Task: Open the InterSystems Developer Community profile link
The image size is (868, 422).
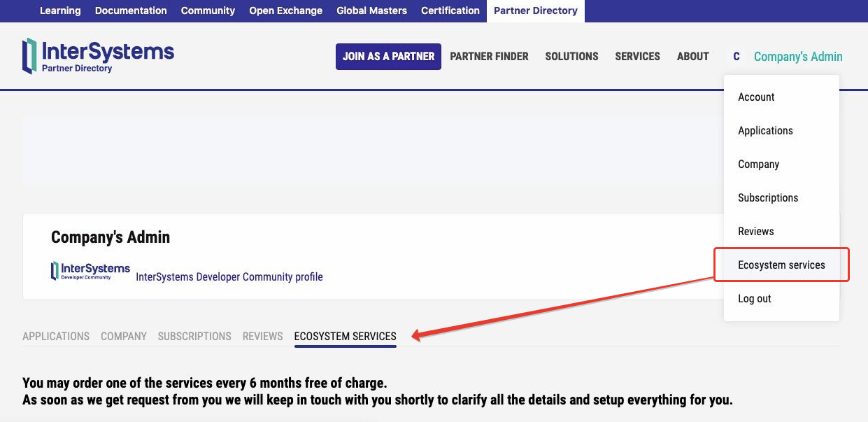Action: click(x=229, y=277)
